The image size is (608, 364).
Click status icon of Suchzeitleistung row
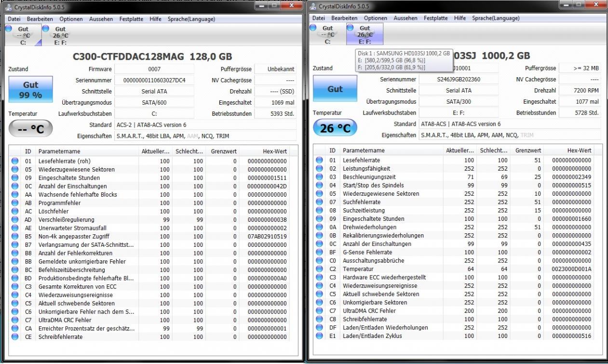(x=319, y=210)
